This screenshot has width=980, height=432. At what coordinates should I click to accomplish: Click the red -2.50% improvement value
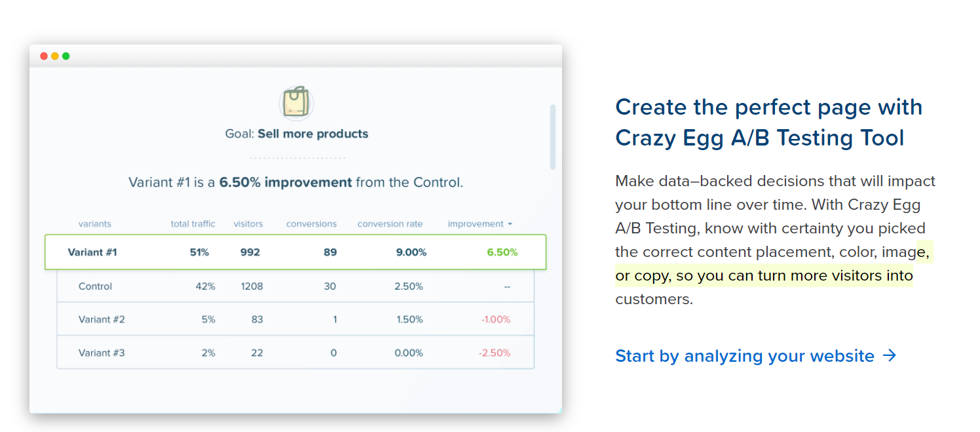[x=495, y=353]
